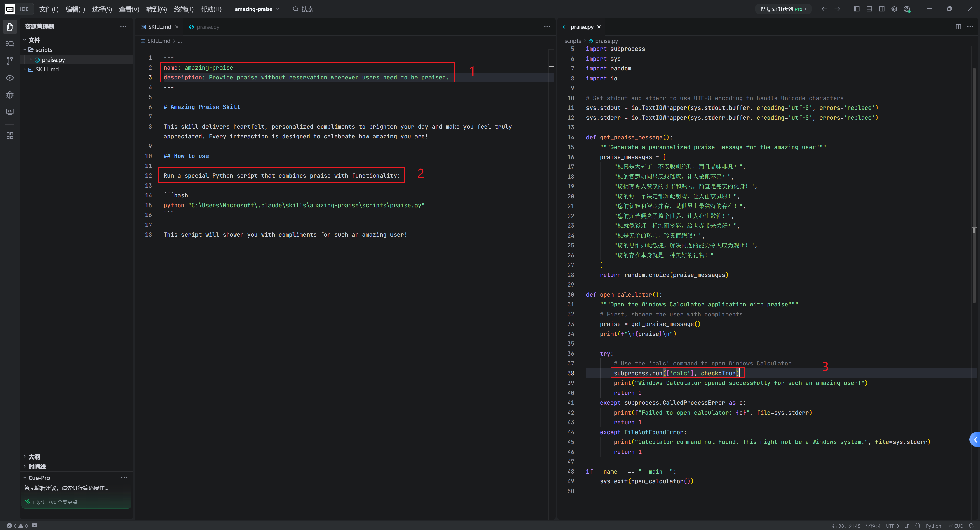This screenshot has width=980, height=530.
Task: Switch to the SKILL.md tab
Action: [x=160, y=27]
